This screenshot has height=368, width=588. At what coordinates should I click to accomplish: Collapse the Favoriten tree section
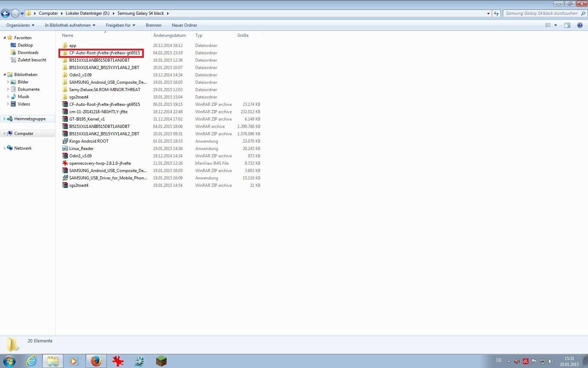[x=5, y=38]
